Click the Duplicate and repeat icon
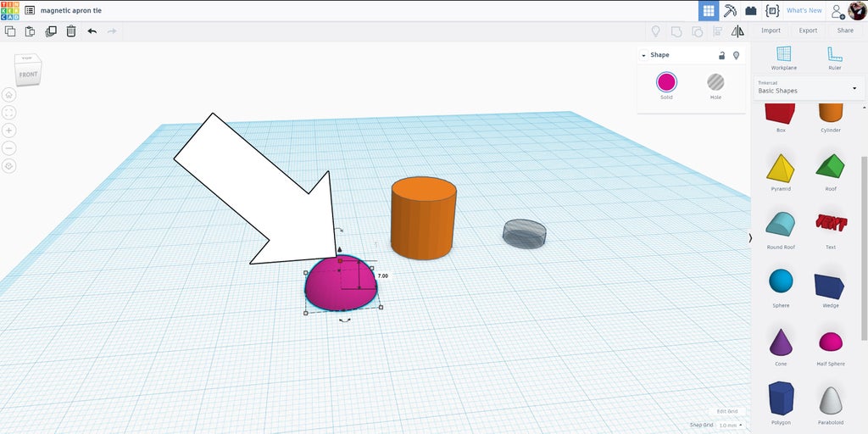Viewport: 868px width, 434px height. tap(51, 31)
